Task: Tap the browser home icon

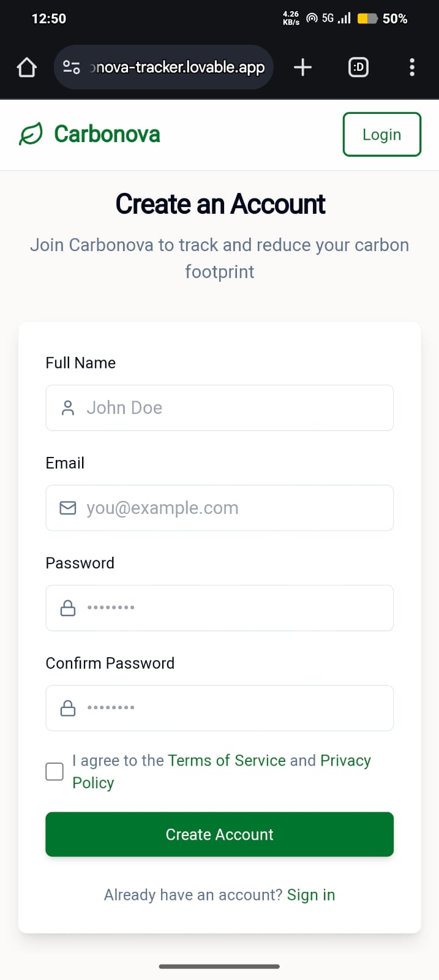Action: [26, 67]
